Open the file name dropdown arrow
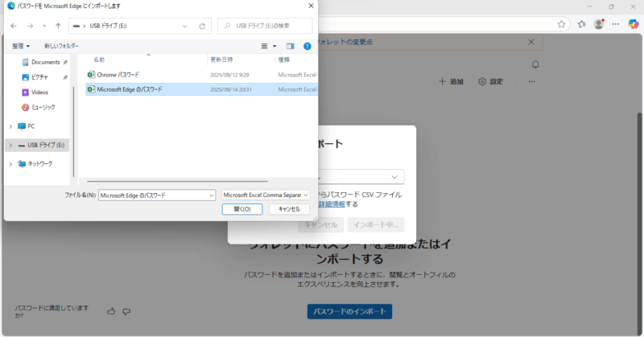The image size is (644, 337). pos(212,195)
